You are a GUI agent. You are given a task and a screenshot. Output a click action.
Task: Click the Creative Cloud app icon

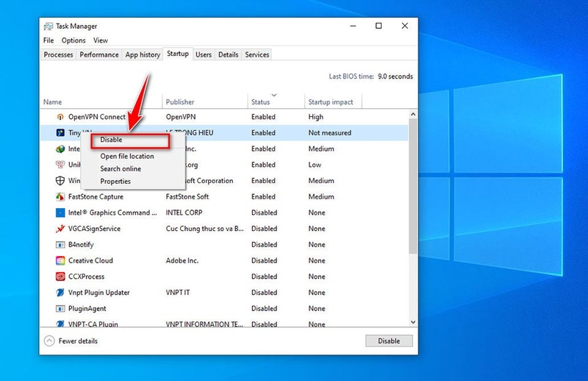61,260
